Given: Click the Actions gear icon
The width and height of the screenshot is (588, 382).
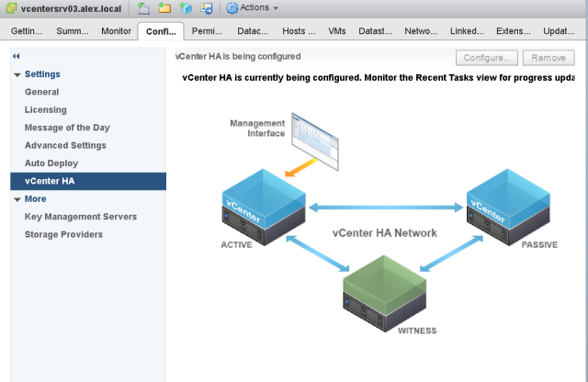Looking at the screenshot, I should tap(232, 8).
